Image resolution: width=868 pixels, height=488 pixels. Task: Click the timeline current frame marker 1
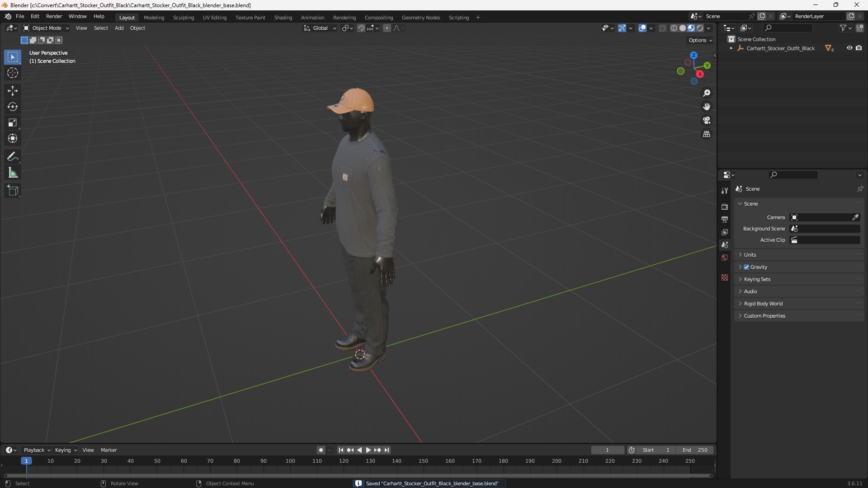pyautogui.click(x=26, y=461)
